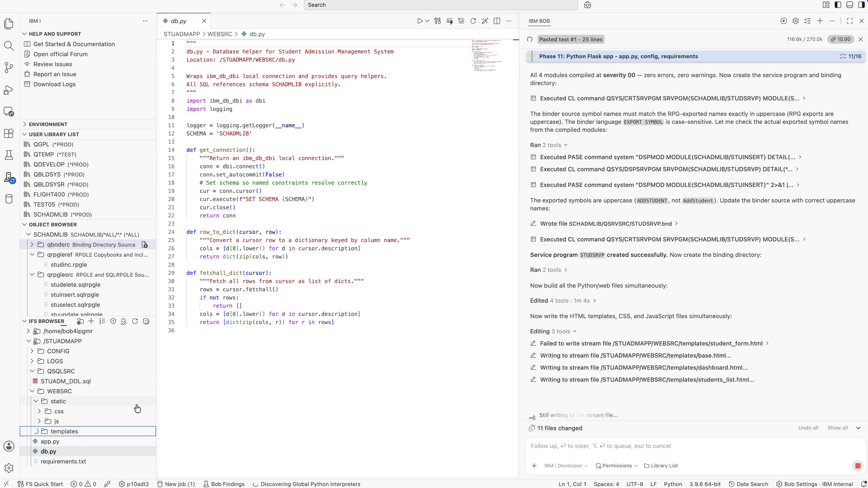Start a new IBM BOB chat
The height and width of the screenshot is (488, 868).
point(820,21)
